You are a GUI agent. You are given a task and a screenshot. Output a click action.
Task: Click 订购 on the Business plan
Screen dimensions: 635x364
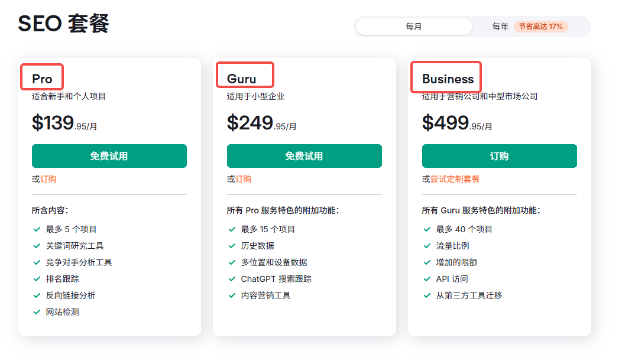click(x=499, y=155)
